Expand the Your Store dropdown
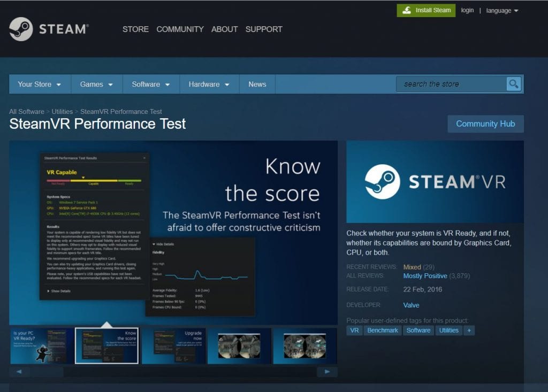Viewport: 548px width, 392px height. tap(40, 84)
